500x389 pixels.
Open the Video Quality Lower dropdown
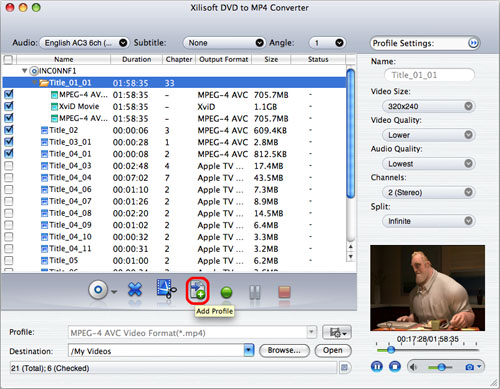click(x=428, y=135)
